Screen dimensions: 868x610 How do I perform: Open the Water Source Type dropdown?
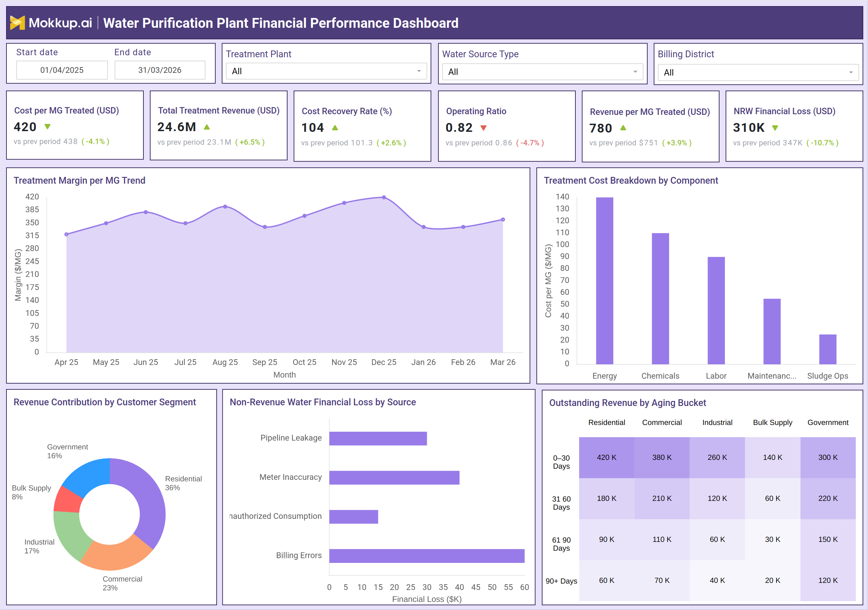click(542, 72)
